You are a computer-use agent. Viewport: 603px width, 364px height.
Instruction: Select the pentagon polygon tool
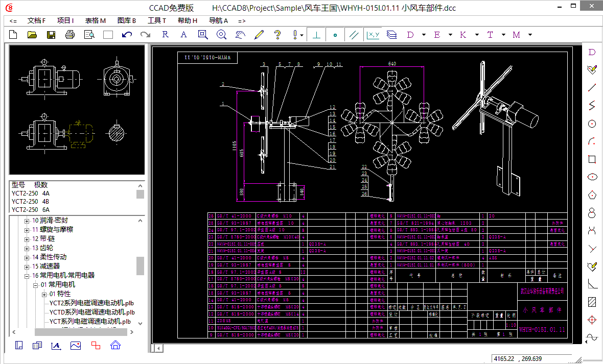[592, 195]
